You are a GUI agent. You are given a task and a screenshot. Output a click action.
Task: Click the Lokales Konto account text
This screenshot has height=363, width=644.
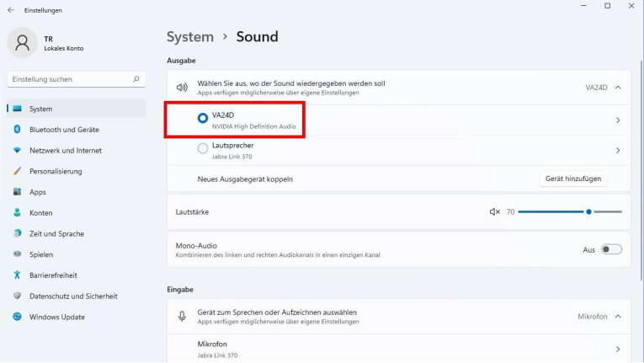[64, 48]
